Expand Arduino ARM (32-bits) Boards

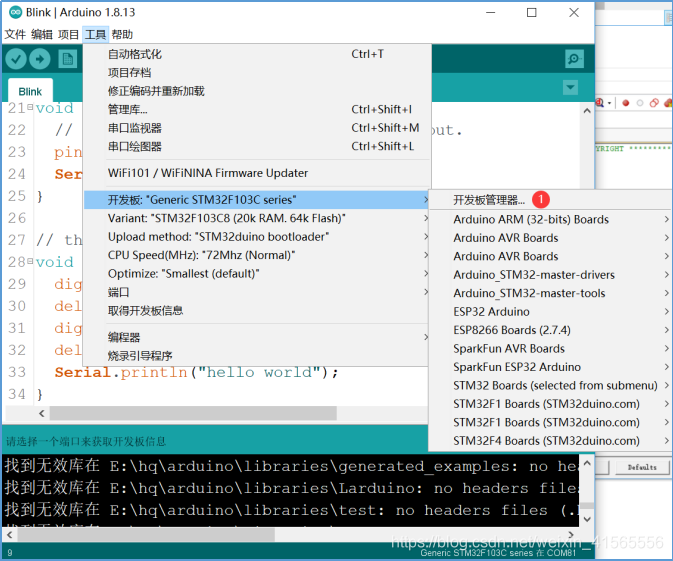pyautogui.click(x=550, y=219)
